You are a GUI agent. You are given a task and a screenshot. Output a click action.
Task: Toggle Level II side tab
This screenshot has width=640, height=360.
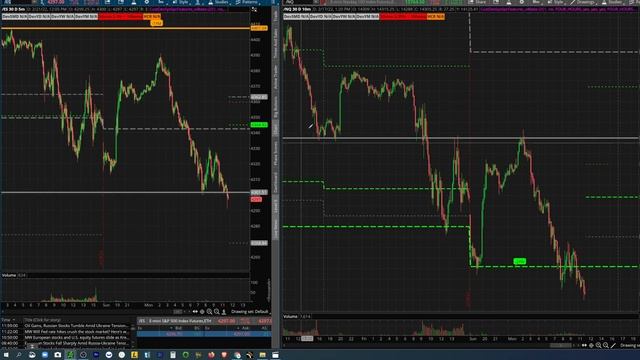coord(276,206)
